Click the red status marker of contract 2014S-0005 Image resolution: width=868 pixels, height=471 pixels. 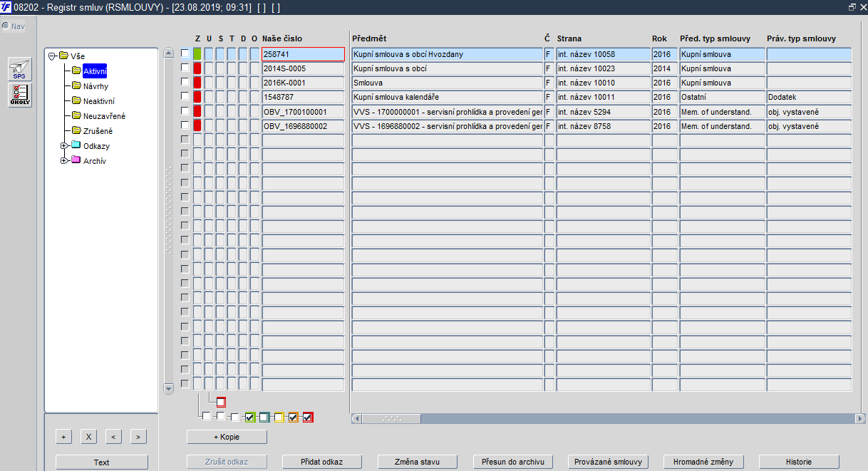tap(197, 68)
